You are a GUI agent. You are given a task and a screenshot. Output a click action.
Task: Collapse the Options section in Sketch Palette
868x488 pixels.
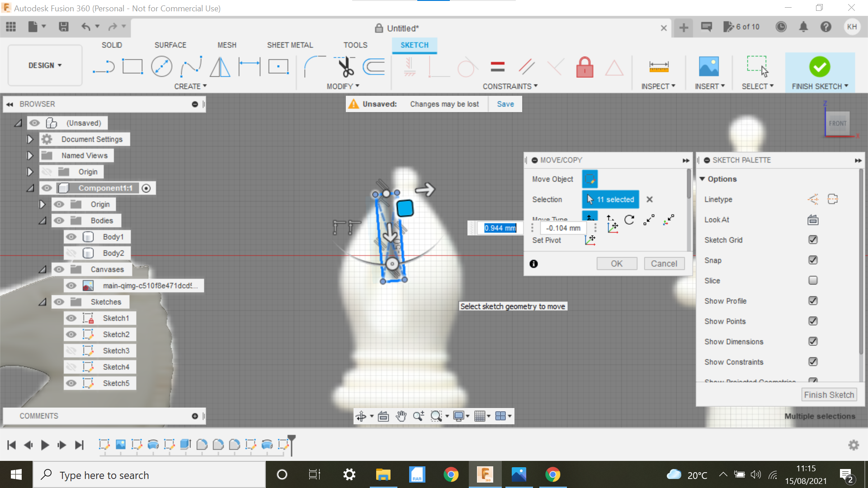click(702, 178)
